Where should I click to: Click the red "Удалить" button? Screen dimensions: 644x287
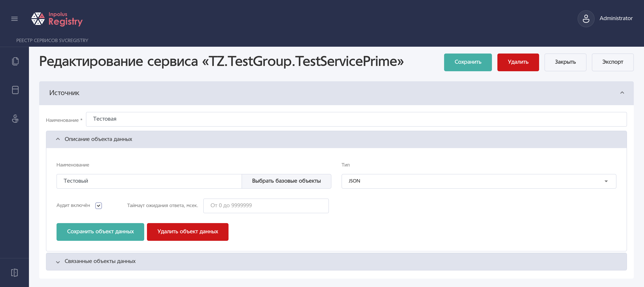coord(518,62)
